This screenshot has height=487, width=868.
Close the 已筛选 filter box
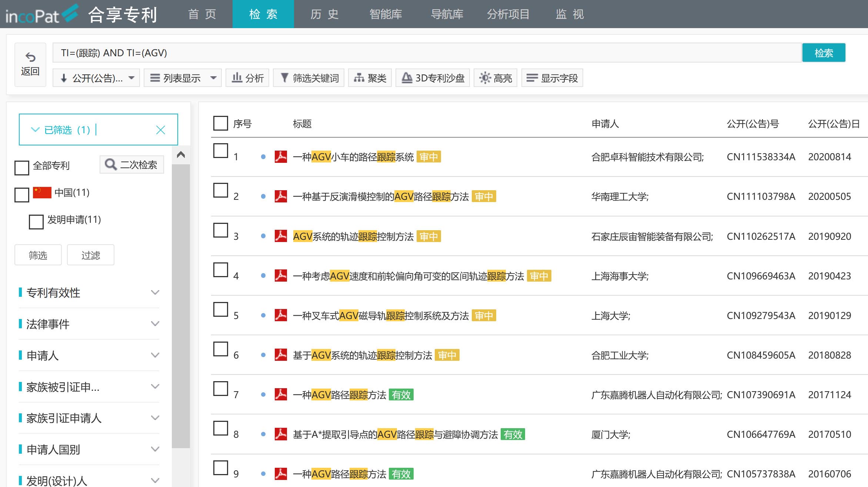[x=160, y=130]
